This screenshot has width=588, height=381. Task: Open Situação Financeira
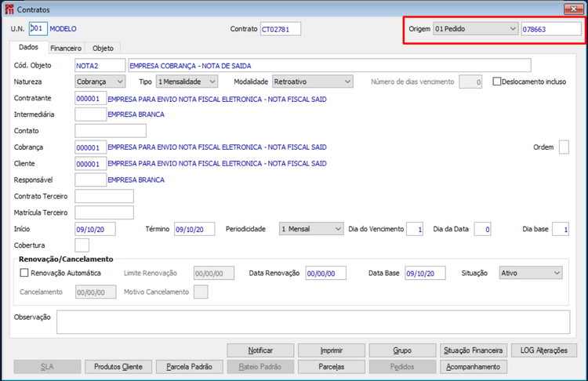point(474,350)
